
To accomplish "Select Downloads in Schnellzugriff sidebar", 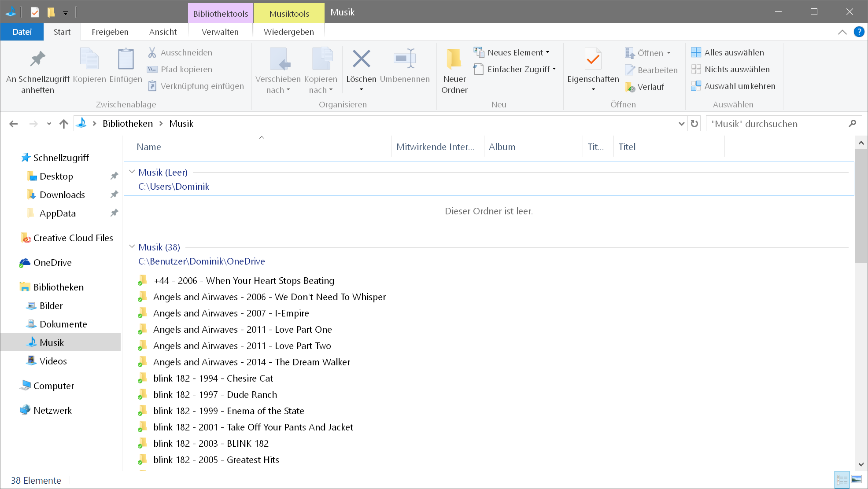I will 62,195.
